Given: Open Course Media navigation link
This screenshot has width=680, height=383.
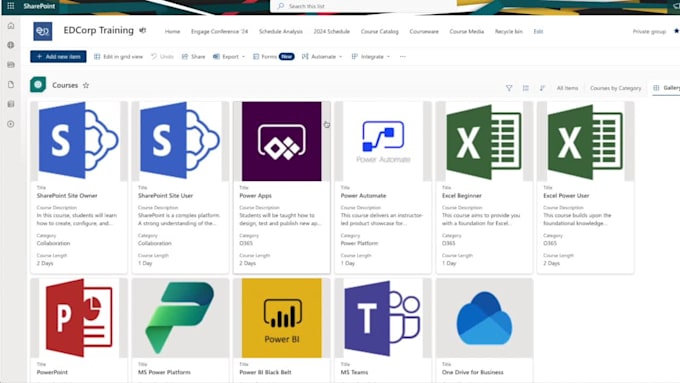Looking at the screenshot, I should tap(467, 32).
